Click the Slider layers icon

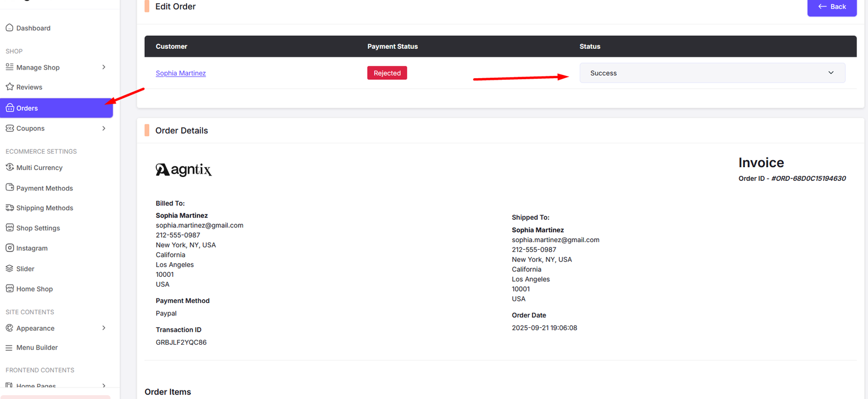click(x=9, y=268)
